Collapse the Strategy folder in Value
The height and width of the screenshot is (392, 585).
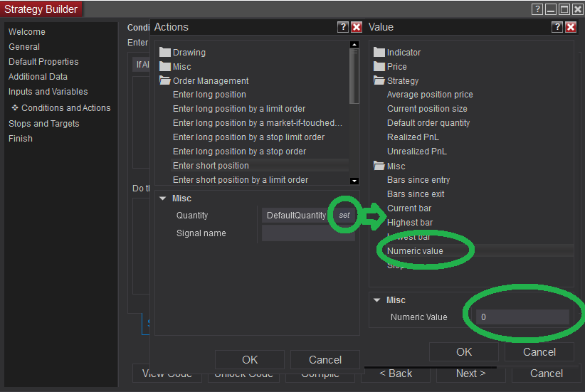click(379, 81)
